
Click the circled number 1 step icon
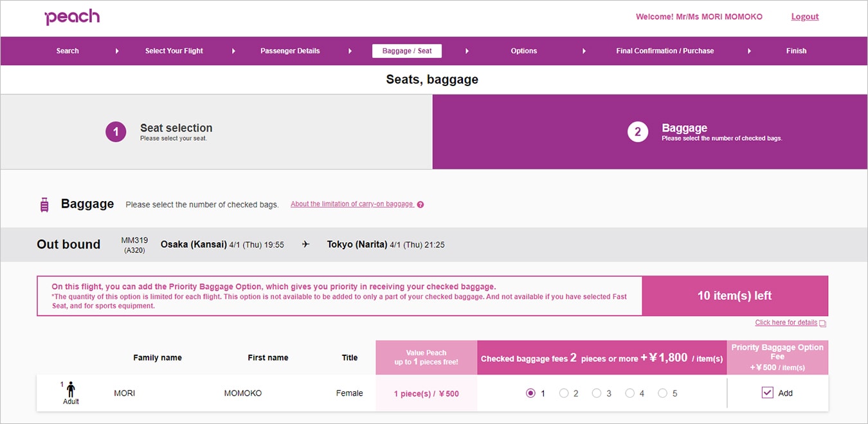tap(116, 132)
